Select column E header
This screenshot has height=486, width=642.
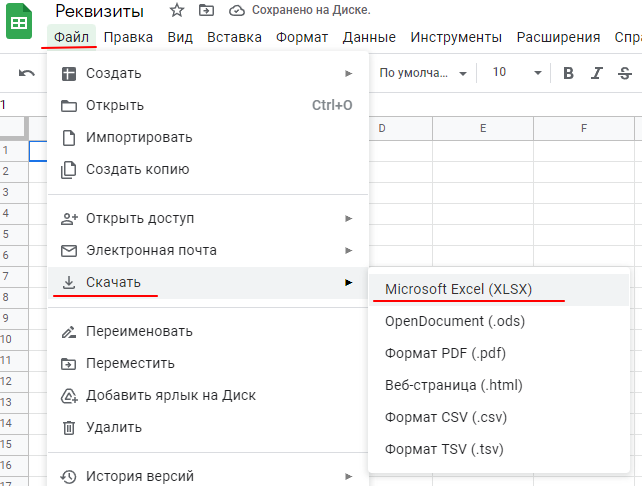point(483,129)
